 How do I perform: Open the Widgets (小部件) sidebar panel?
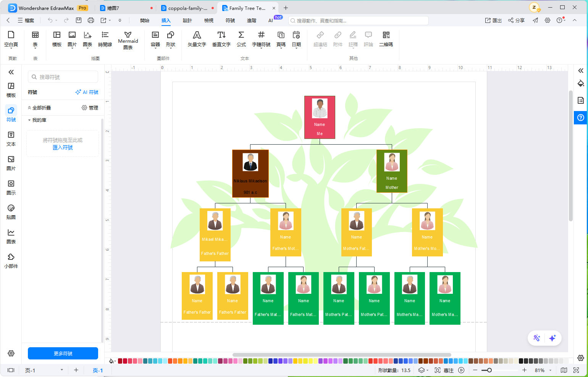(x=11, y=261)
